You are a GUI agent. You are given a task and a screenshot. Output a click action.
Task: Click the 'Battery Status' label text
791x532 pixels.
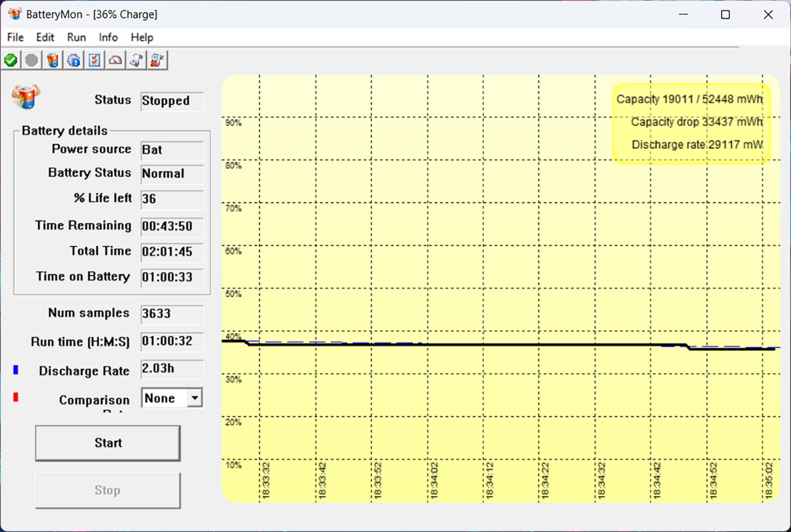(90, 172)
